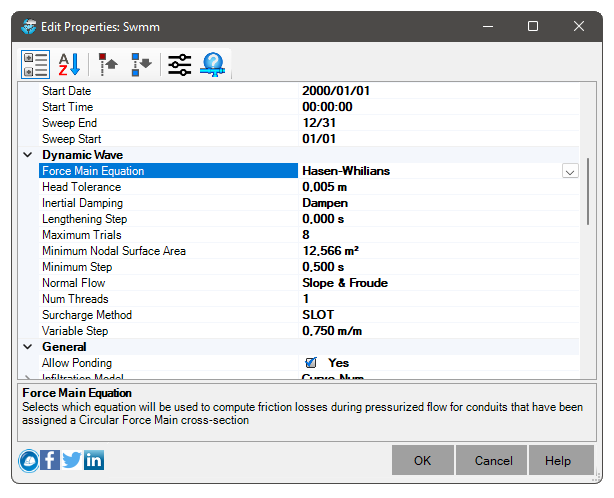Select the Num Threads property

(x=75, y=299)
